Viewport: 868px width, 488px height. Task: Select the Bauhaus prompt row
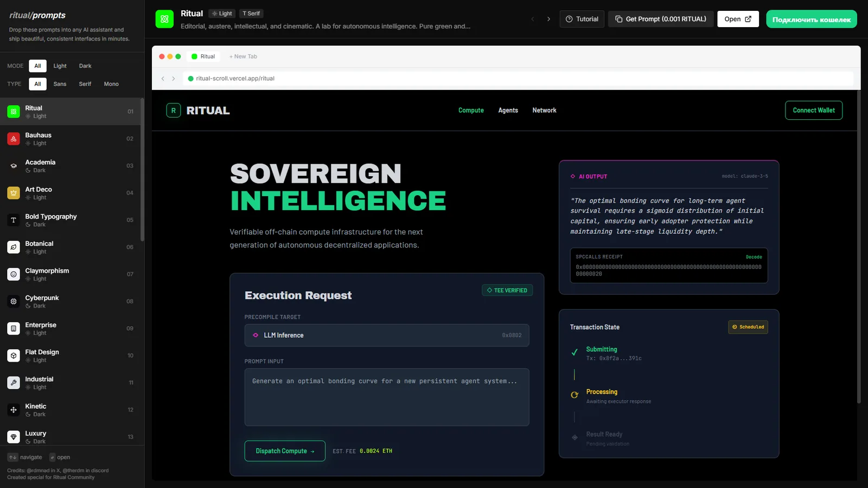coord(70,139)
